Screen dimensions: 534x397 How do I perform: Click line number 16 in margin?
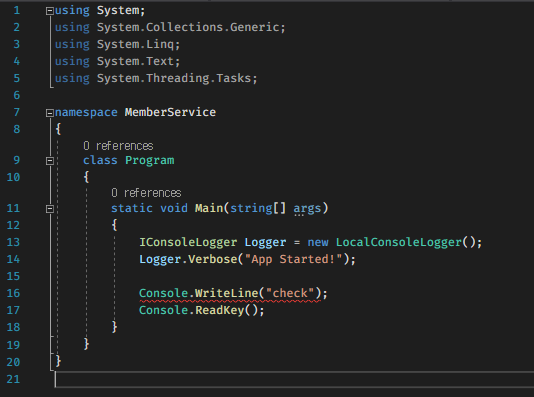(13, 293)
